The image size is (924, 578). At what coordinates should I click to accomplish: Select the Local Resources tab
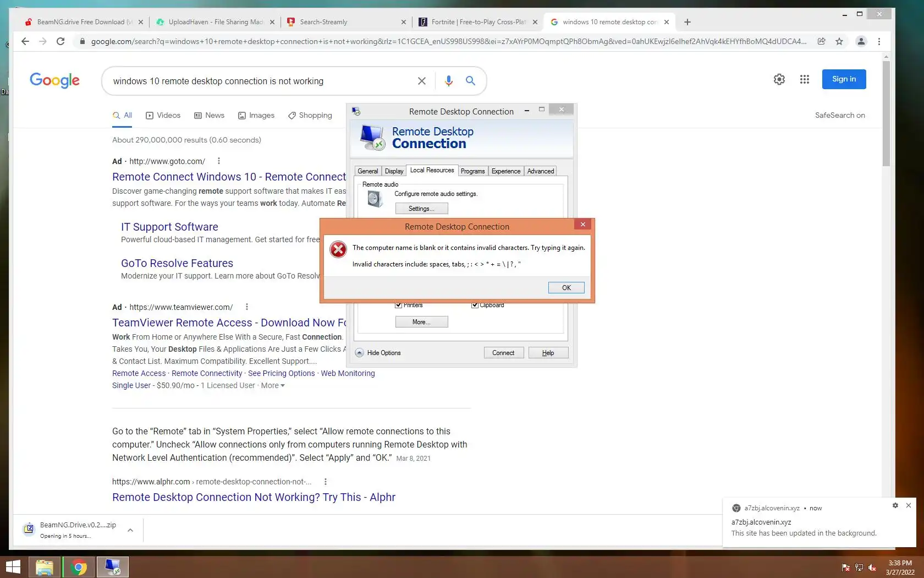pos(432,170)
